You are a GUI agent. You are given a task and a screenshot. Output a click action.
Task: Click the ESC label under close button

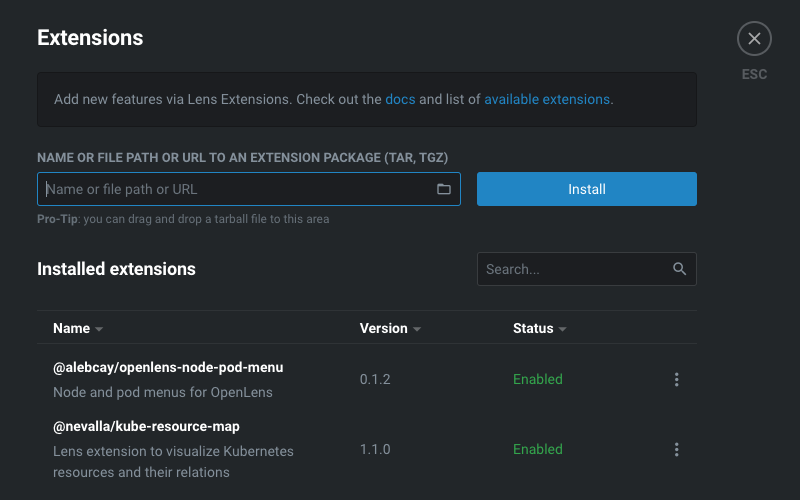(x=754, y=75)
